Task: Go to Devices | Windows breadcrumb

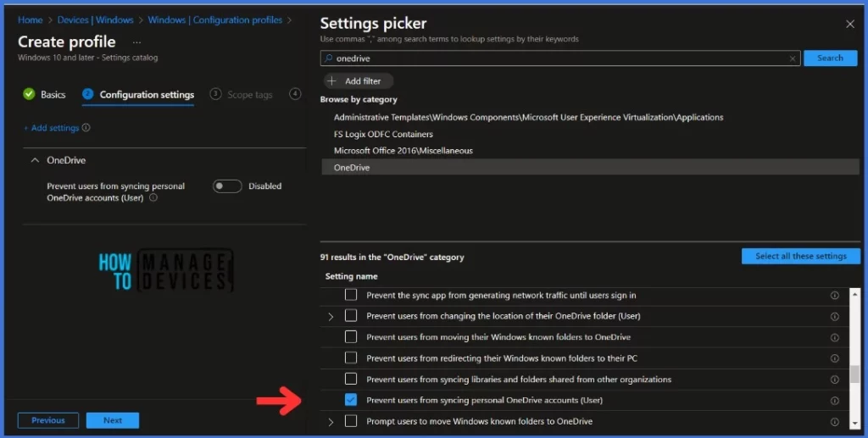Action: (x=95, y=20)
